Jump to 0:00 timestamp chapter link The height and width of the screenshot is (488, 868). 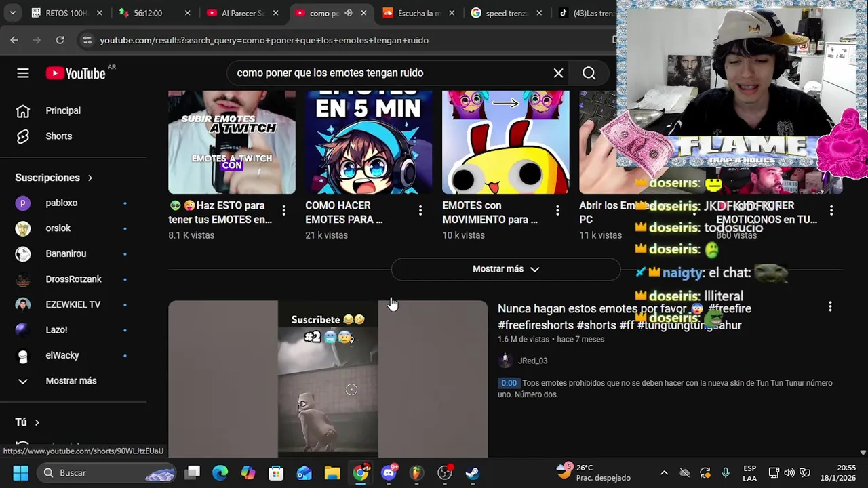(x=509, y=383)
